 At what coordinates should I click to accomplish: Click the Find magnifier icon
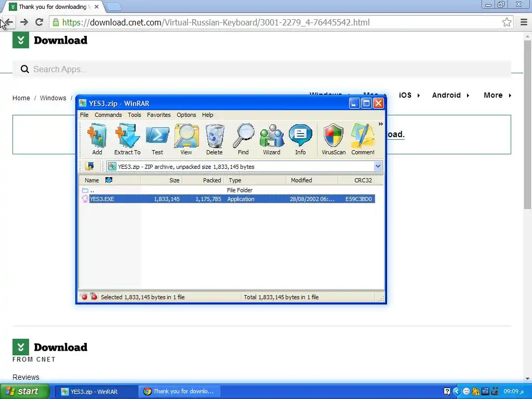click(243, 139)
